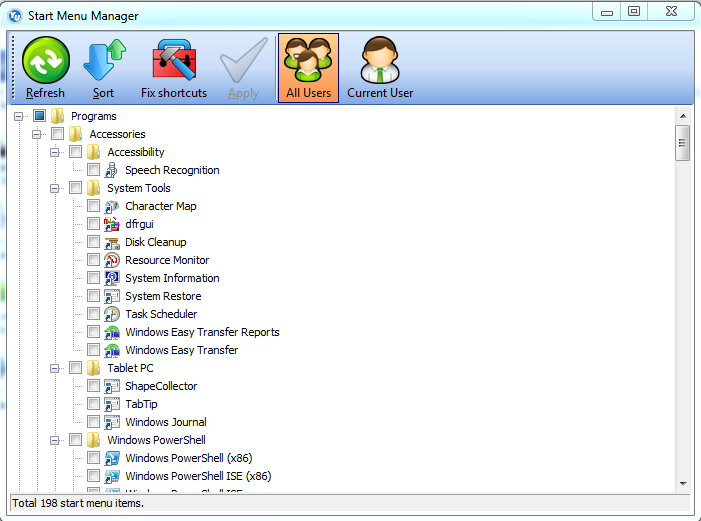Click the Character Map shortcut icon
Screen dimensions: 701x521
(111, 206)
